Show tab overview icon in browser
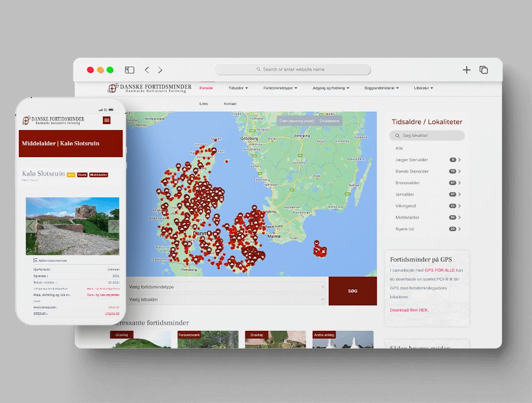The width and height of the screenshot is (532, 403). tap(484, 70)
